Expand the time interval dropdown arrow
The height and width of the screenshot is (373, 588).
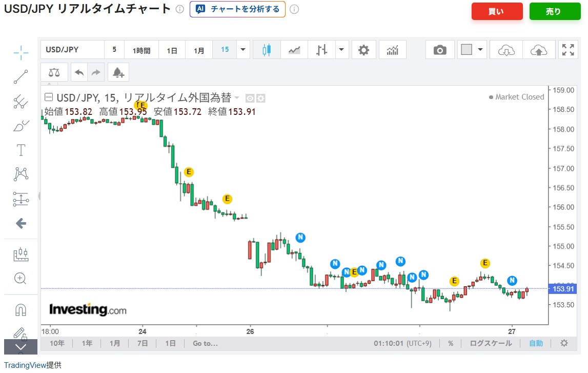point(243,50)
